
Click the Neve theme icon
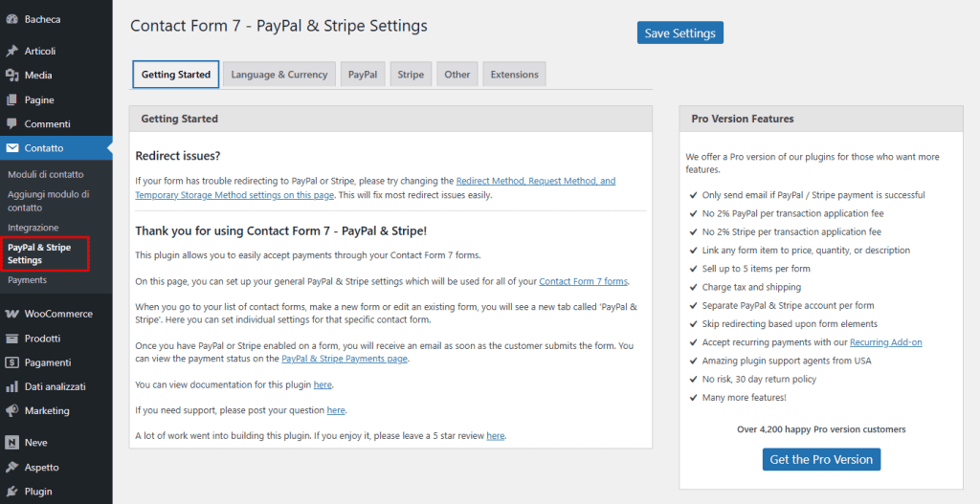pyautogui.click(x=11, y=443)
